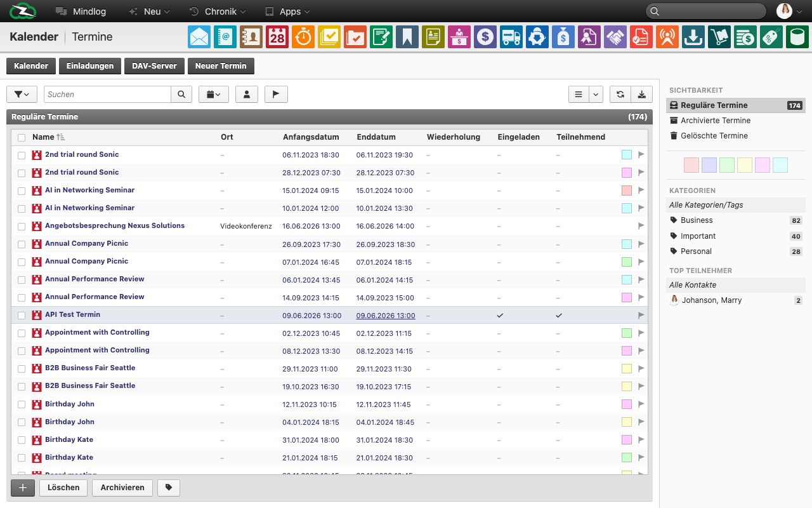Image resolution: width=812 pixels, height=508 pixels.
Task: Open the dark blue bookmark icon
Action: pyautogui.click(x=407, y=37)
